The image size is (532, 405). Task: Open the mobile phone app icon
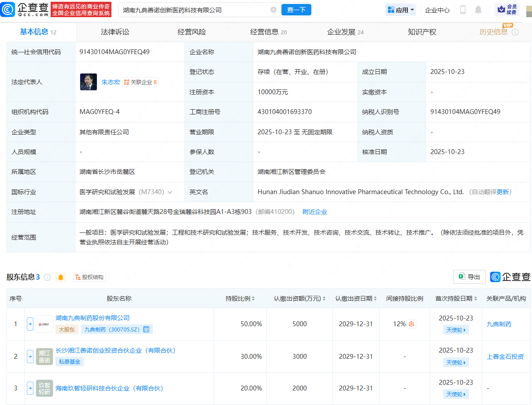pyautogui.click(x=462, y=10)
